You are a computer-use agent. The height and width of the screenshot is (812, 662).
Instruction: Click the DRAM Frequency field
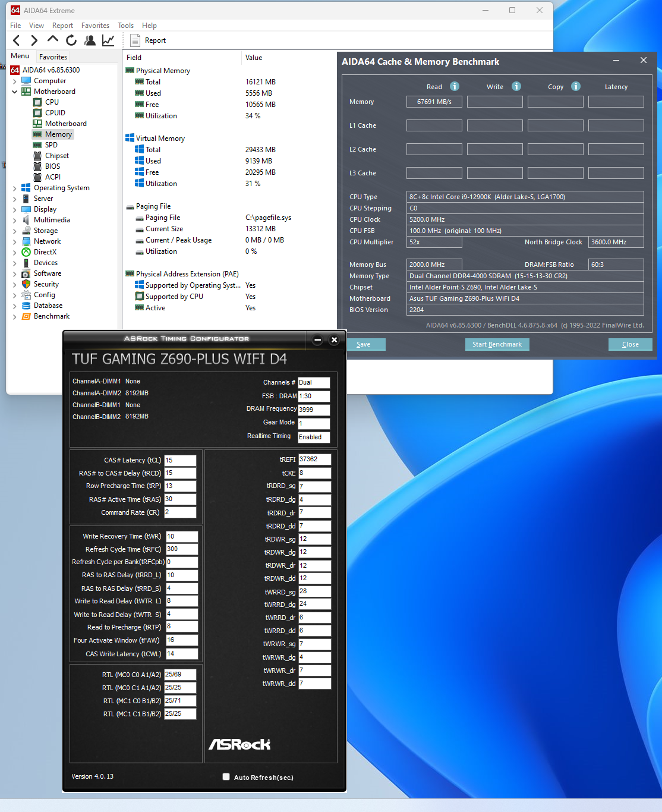click(x=314, y=410)
